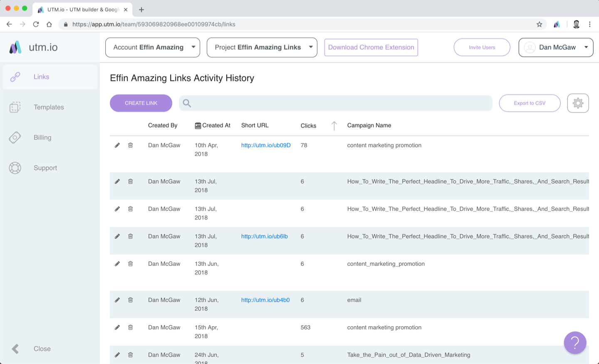Click the browser Back arrow
This screenshot has width=599, height=364.
[9, 24]
